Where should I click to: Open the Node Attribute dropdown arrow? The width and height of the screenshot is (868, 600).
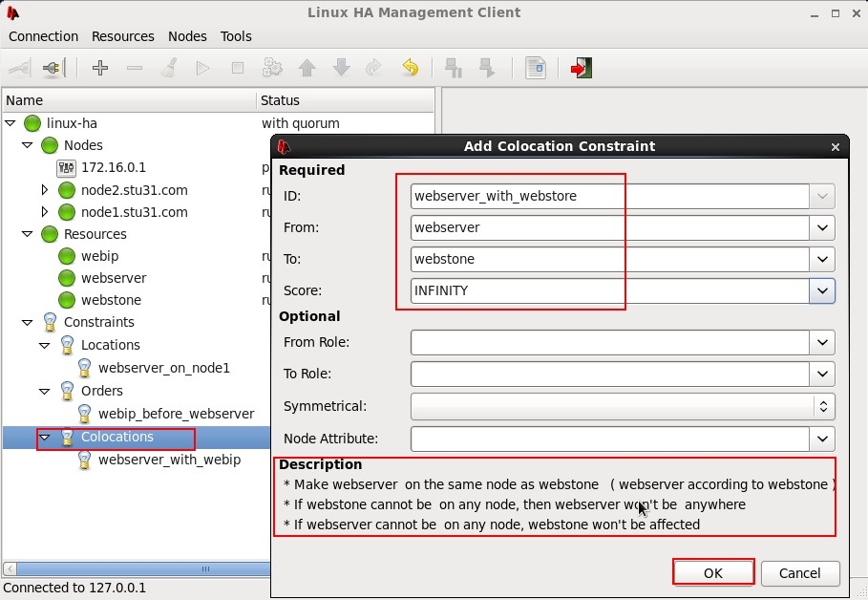click(x=822, y=439)
